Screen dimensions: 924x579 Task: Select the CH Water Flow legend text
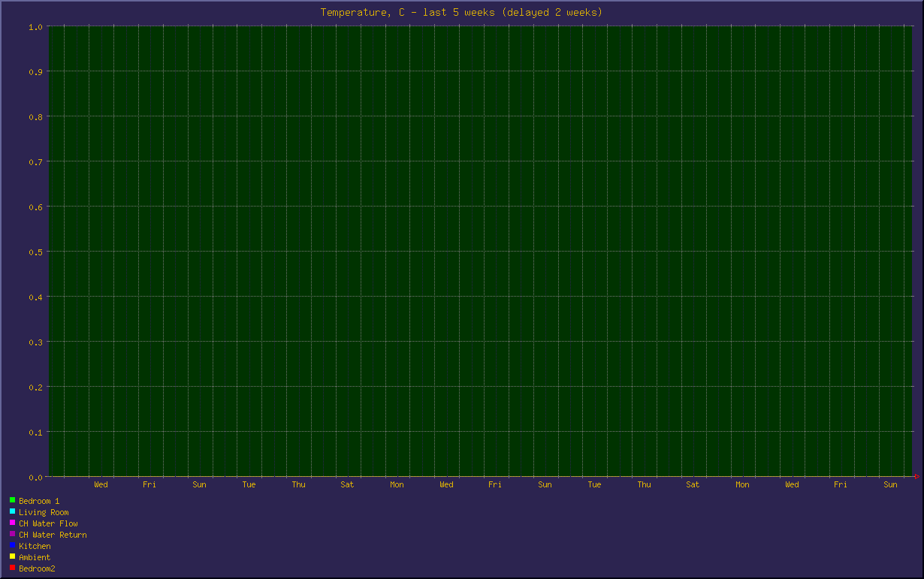[x=48, y=523]
